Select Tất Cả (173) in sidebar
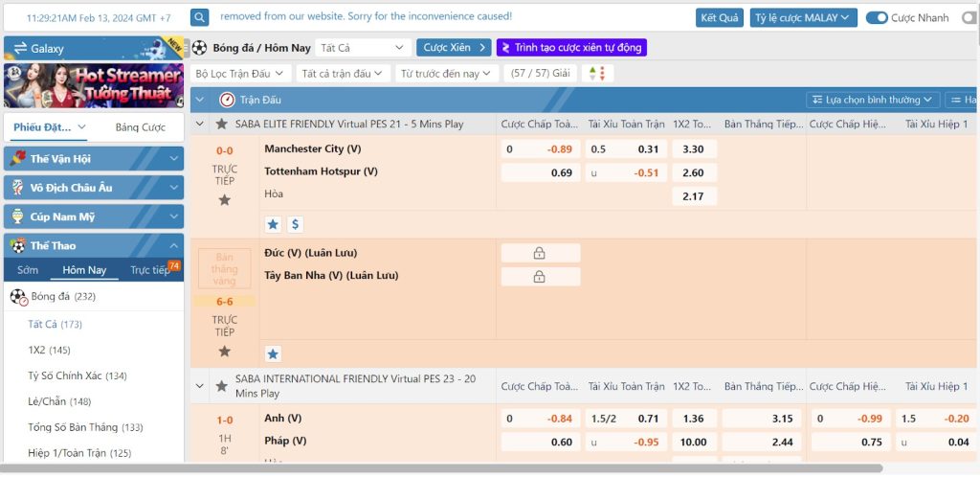The height and width of the screenshot is (478, 980). coord(55,324)
